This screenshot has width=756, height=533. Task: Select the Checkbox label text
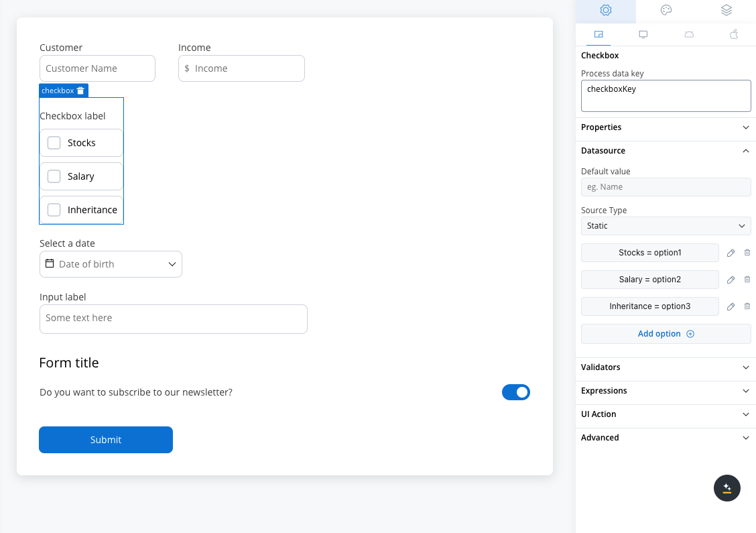tap(72, 116)
